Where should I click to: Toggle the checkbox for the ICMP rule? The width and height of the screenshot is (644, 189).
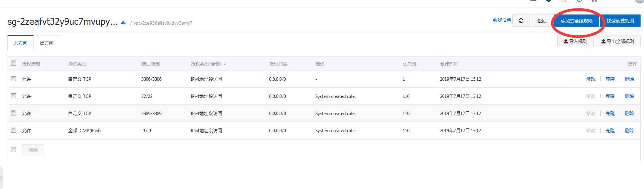[x=14, y=130]
